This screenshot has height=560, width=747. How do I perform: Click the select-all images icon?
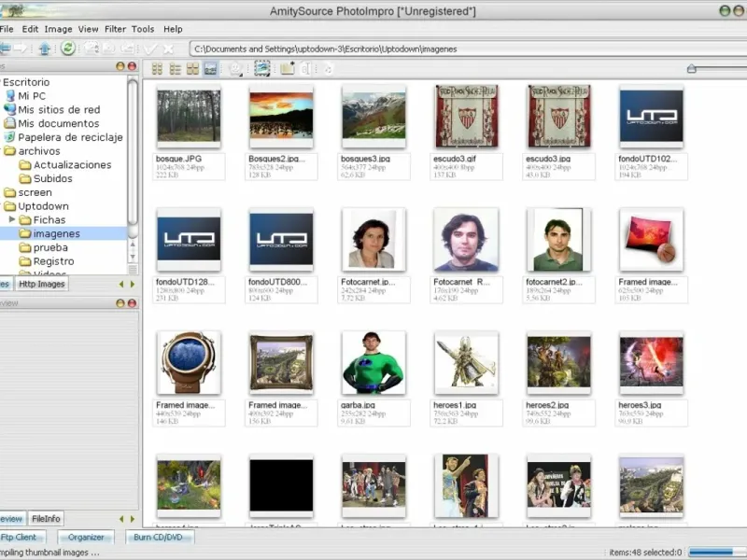[x=262, y=68]
